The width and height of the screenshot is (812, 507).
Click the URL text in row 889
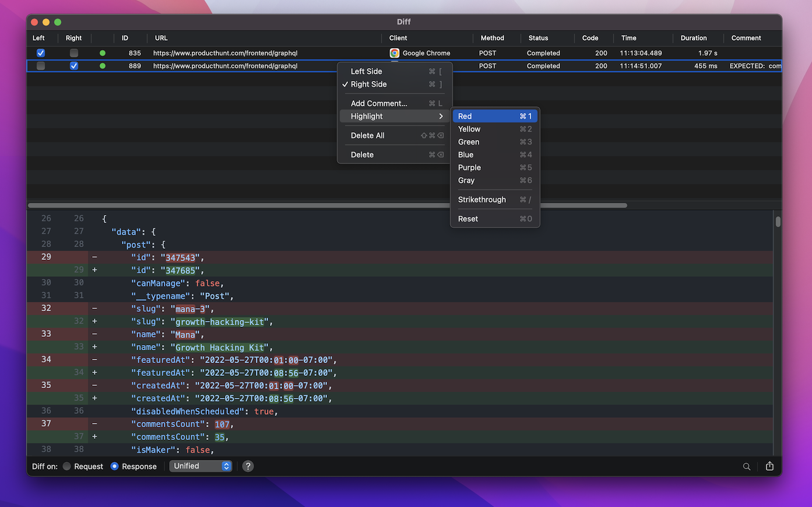(x=225, y=66)
